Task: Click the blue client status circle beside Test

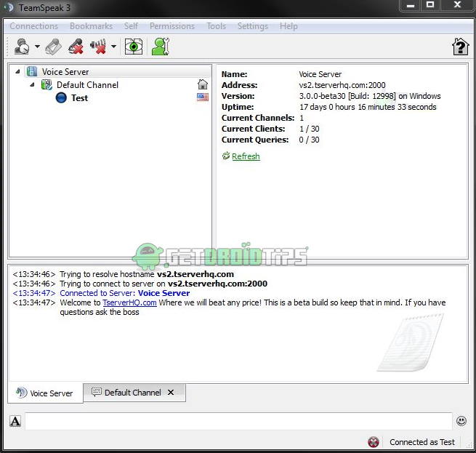Action: pyautogui.click(x=61, y=98)
